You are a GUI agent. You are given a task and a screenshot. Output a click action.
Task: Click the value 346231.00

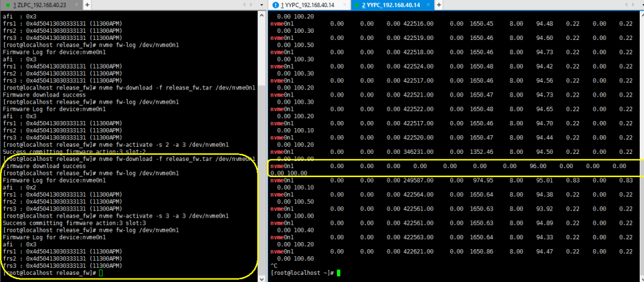click(418, 152)
